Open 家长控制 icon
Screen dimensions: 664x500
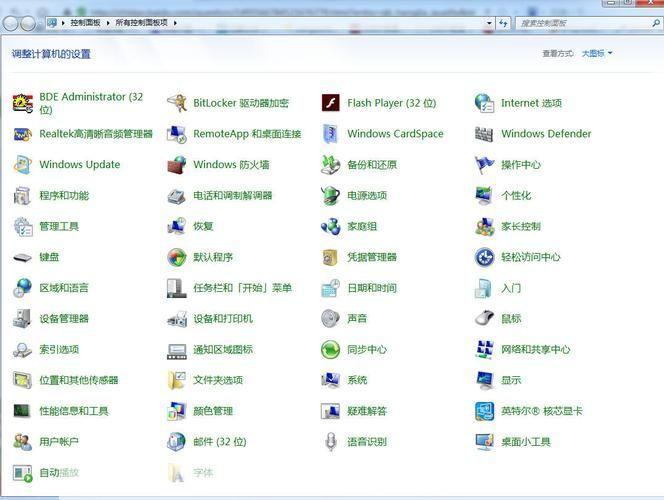484,227
